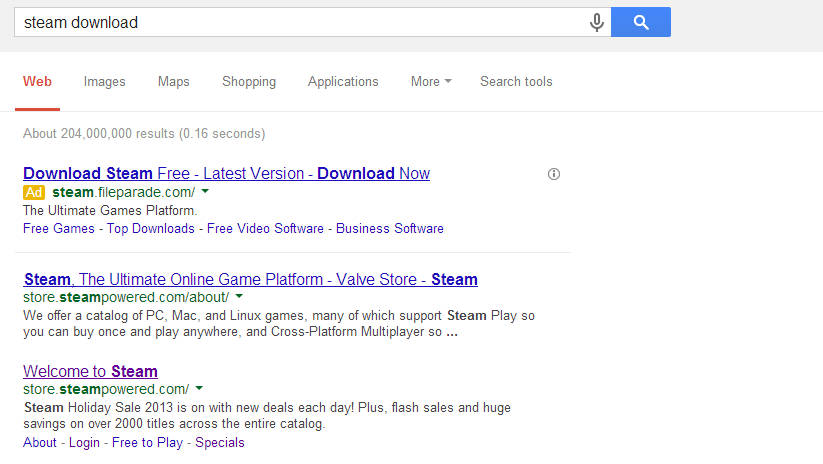
Task: Click the Business Software sitelink
Action: (389, 229)
